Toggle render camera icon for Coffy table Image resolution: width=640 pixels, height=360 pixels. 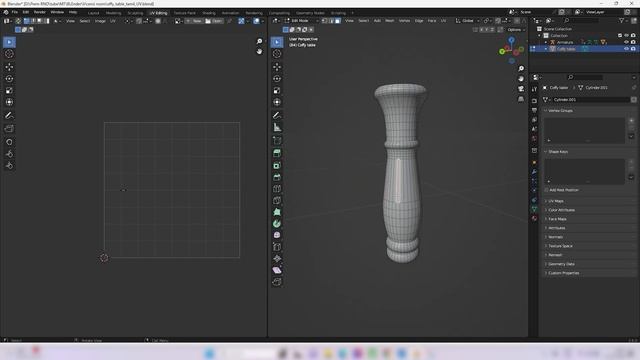click(x=633, y=49)
